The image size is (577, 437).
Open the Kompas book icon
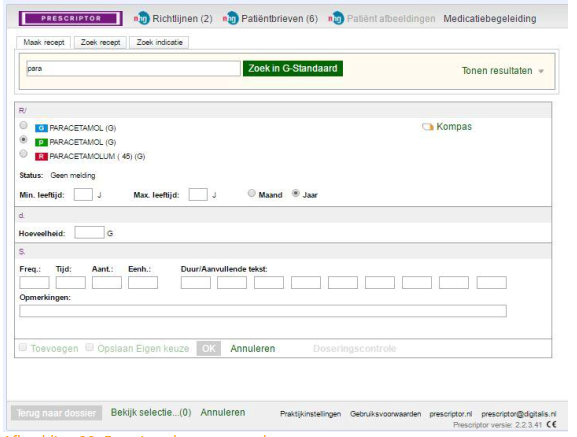pos(428,127)
